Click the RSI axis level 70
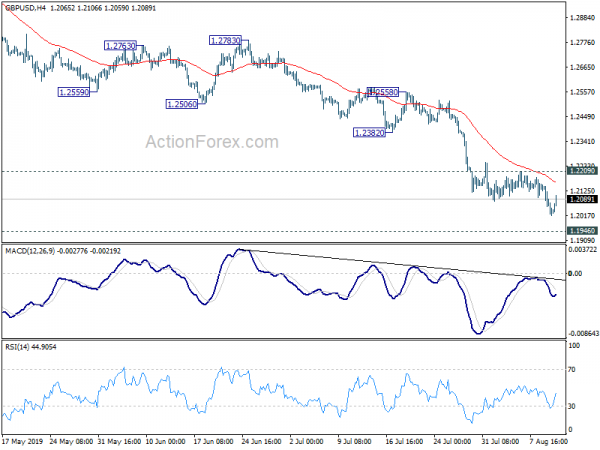This screenshot has height=450, width=600. [x=572, y=370]
